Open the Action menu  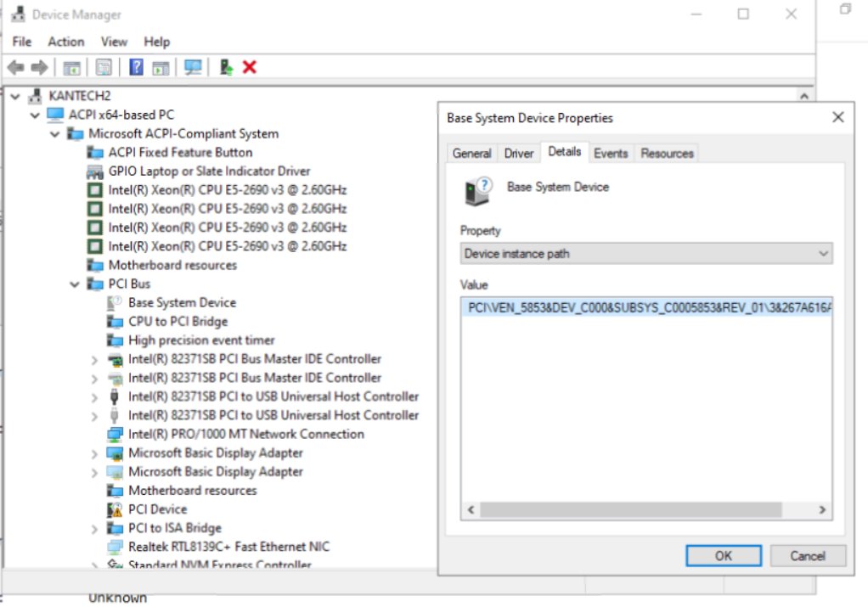[x=65, y=42]
